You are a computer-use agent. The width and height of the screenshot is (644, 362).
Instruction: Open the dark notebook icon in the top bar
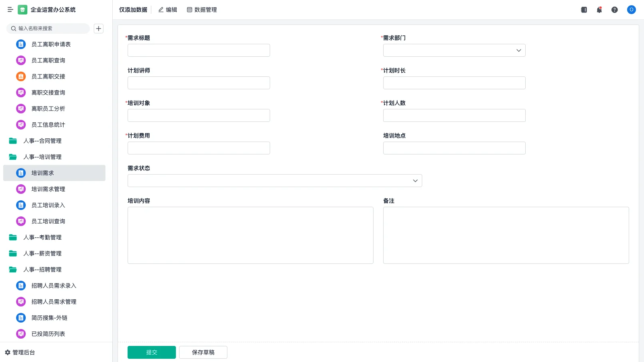point(584,10)
